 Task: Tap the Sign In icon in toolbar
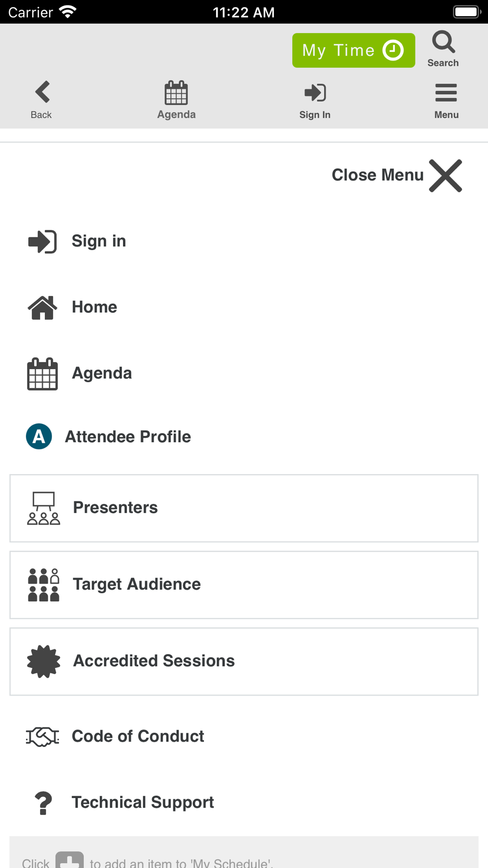coord(315,93)
